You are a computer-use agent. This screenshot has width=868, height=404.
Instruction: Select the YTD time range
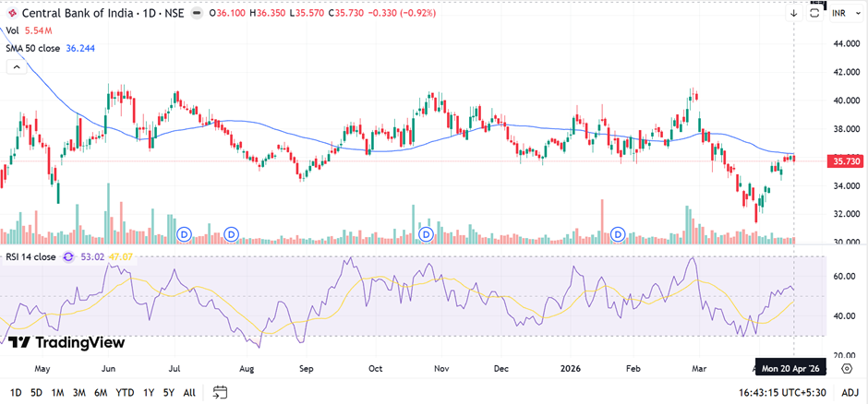coord(125,392)
